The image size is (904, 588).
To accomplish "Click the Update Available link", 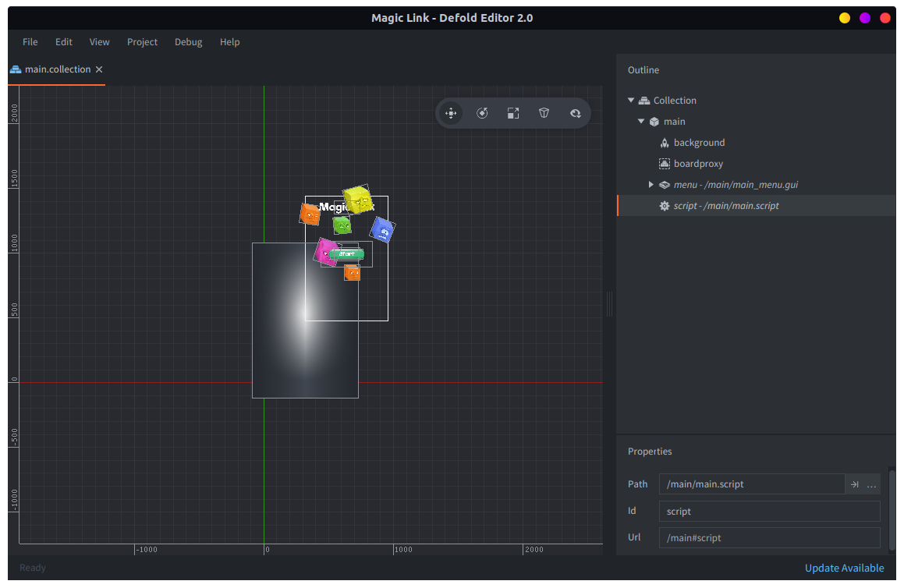I will point(844,568).
